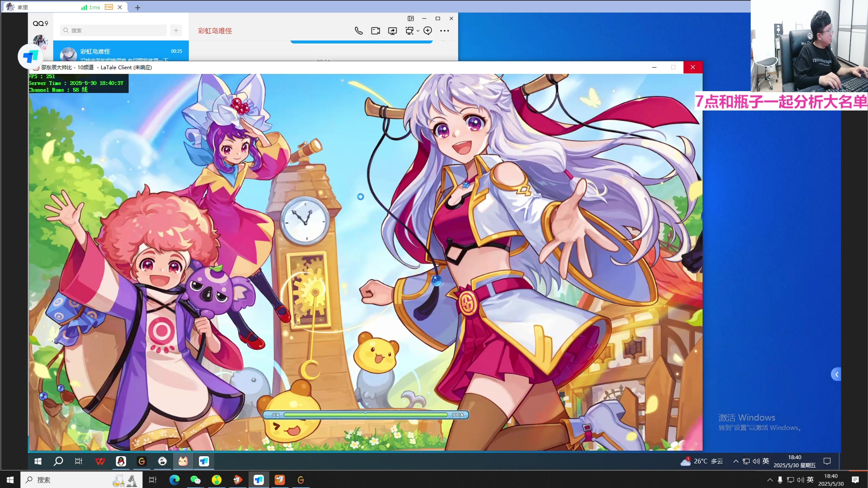This screenshot has height=488, width=868.
Task: Click the black G app icon on remote taskbar
Action: coord(142,461)
